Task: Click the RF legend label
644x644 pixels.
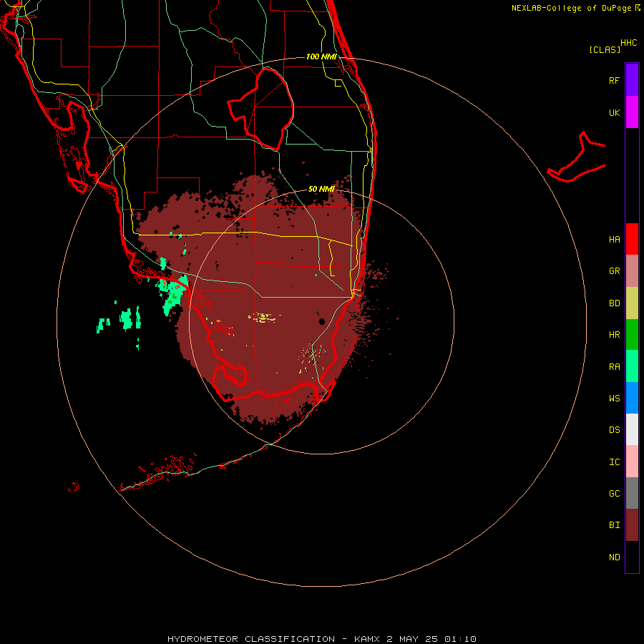Action: [x=614, y=80]
